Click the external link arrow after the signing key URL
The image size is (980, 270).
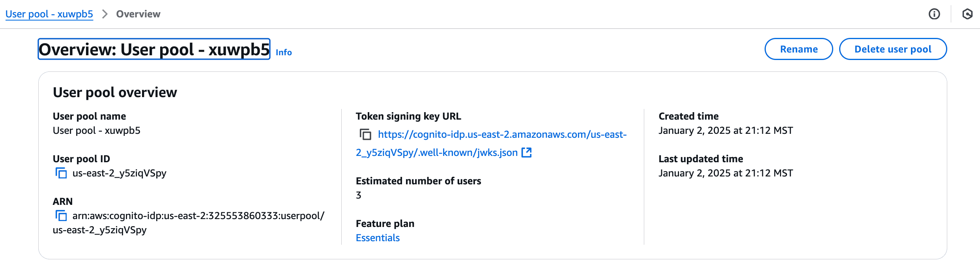(527, 152)
